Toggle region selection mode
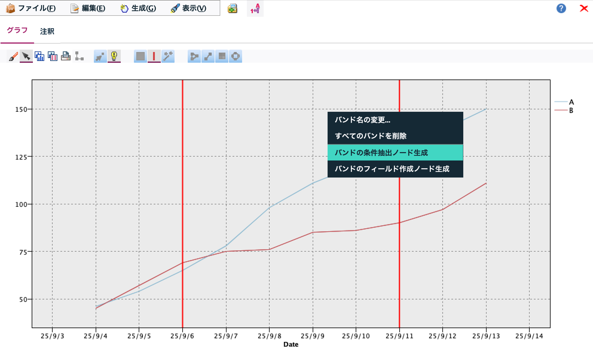The image size is (593, 364). pos(140,56)
